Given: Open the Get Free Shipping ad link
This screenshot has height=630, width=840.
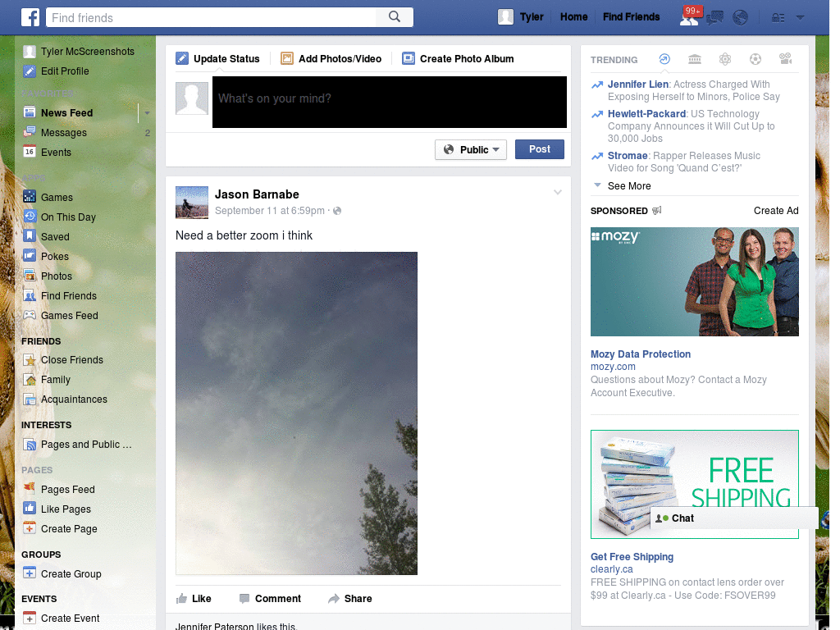Looking at the screenshot, I should coord(632,557).
